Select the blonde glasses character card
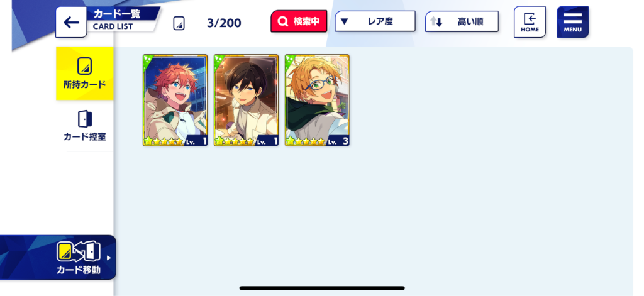 click(317, 100)
